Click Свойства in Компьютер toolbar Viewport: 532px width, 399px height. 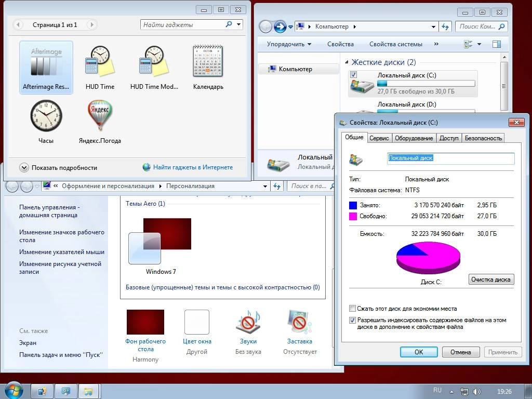[340, 44]
